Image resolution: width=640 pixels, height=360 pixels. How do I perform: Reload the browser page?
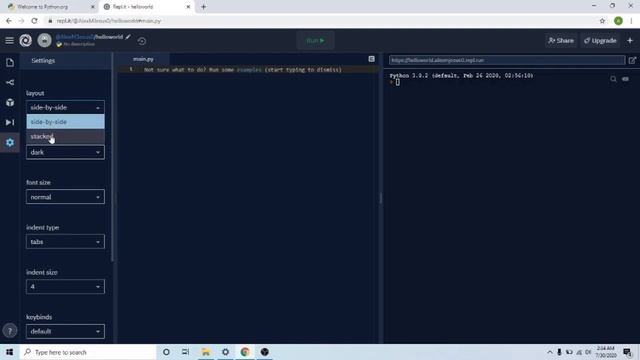pyautogui.click(x=34, y=21)
